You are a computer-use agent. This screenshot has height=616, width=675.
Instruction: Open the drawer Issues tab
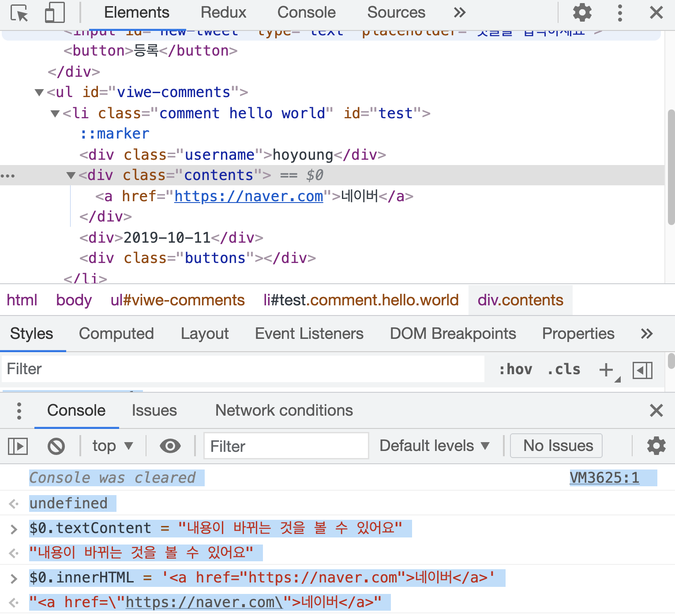154,411
